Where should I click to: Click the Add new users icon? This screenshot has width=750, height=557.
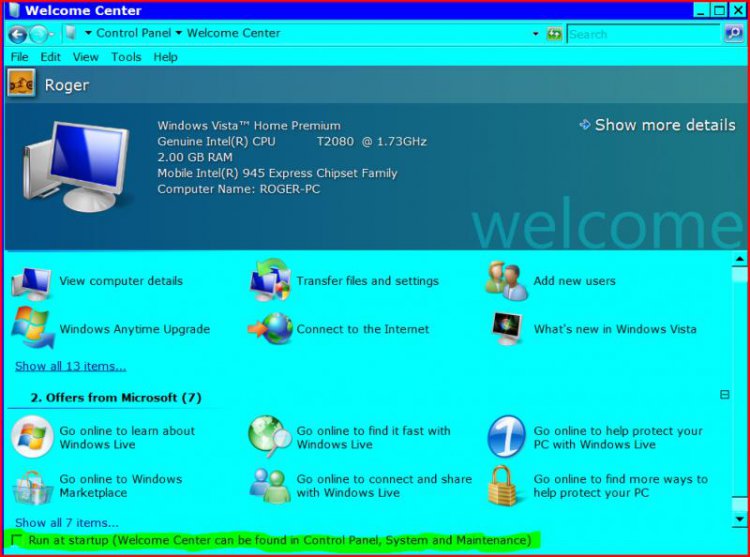[x=507, y=281]
